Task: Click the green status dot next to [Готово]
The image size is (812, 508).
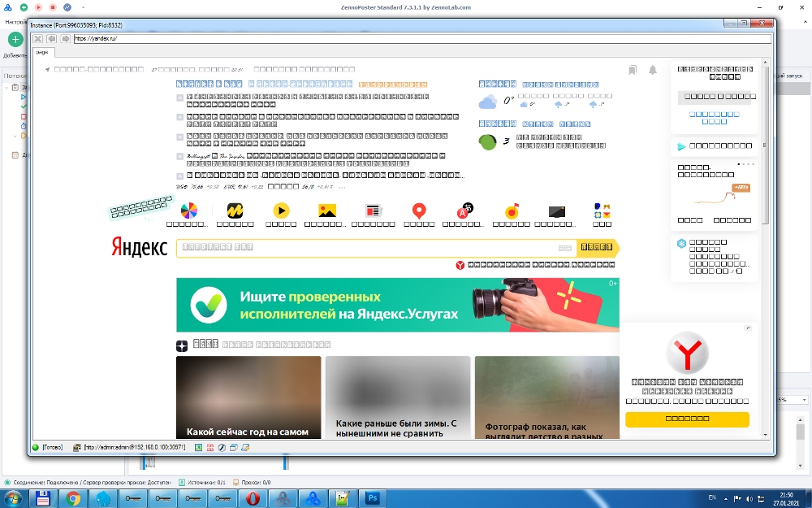Action: [x=36, y=447]
